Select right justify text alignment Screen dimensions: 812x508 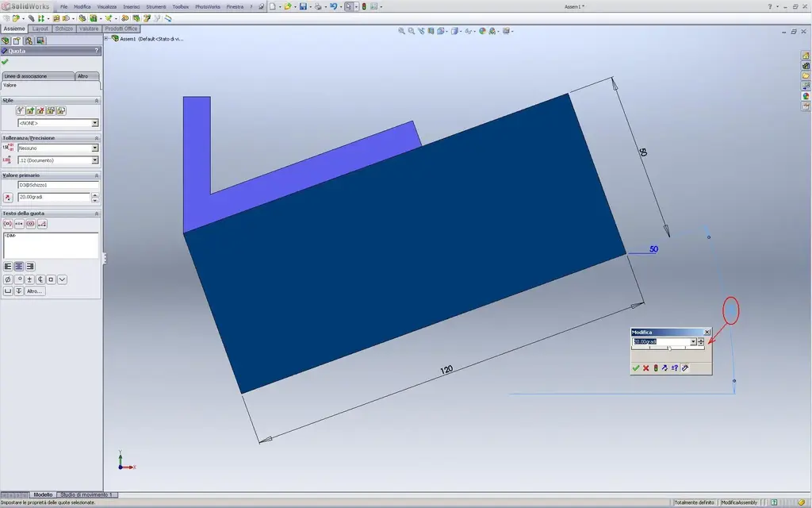31,267
